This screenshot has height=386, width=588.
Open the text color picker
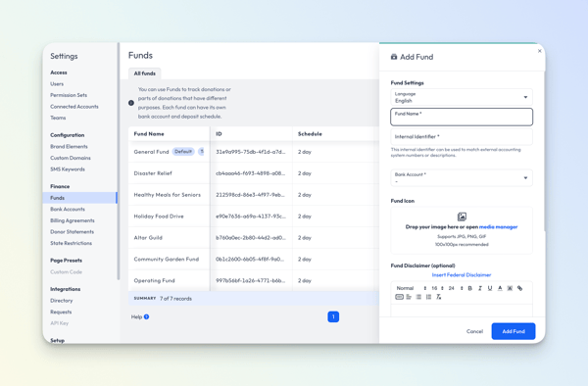tap(500, 288)
